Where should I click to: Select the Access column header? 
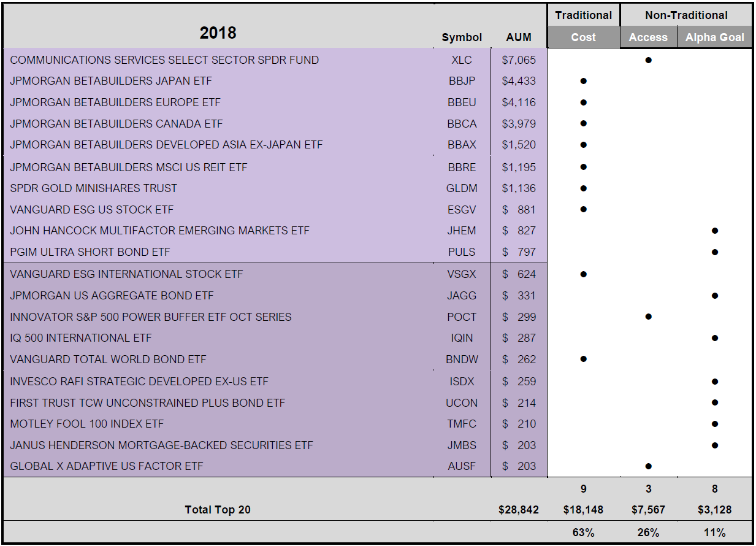coord(648,37)
